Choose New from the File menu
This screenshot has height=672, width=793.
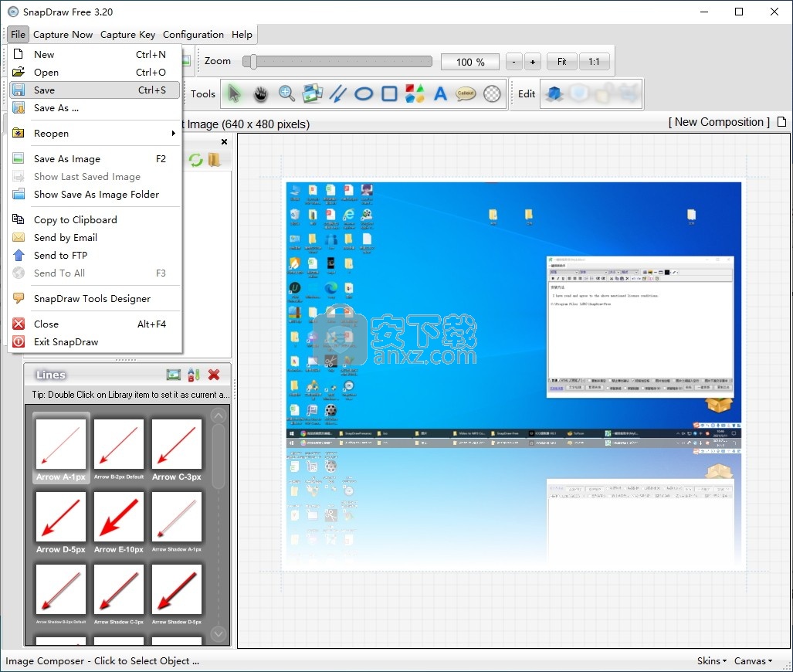point(94,54)
